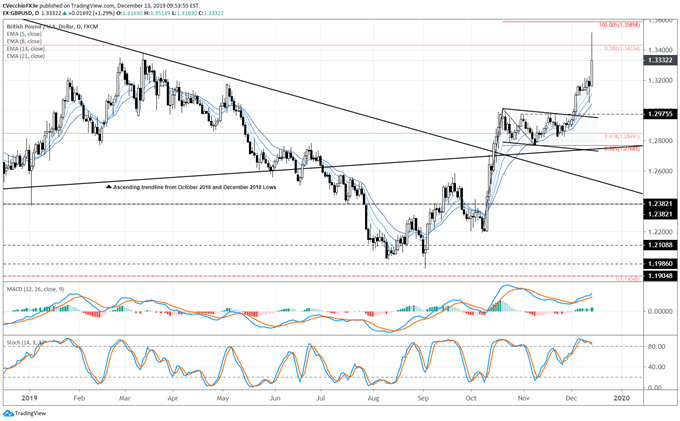Select the 1.21088 price level label
Viewport: 680px width, 421px height.
pos(660,245)
